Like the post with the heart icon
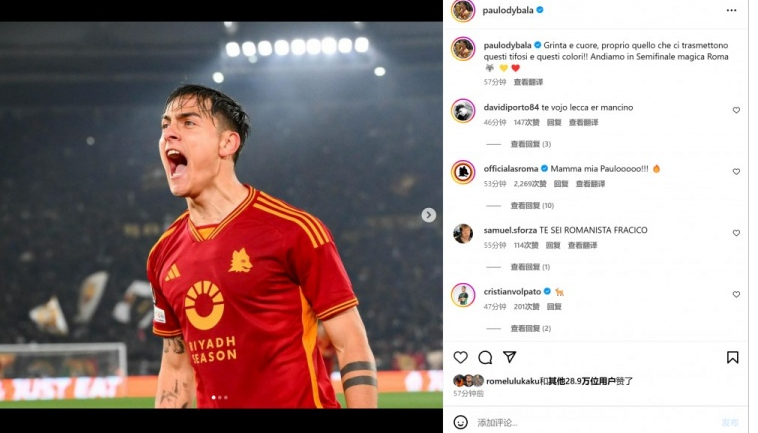Image resolution: width=758 pixels, height=433 pixels. pos(460,357)
